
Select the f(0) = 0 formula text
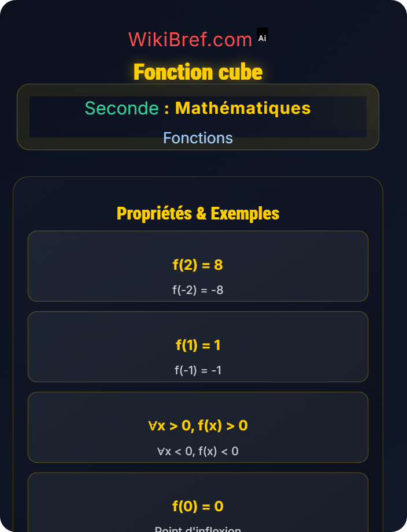[x=198, y=506]
